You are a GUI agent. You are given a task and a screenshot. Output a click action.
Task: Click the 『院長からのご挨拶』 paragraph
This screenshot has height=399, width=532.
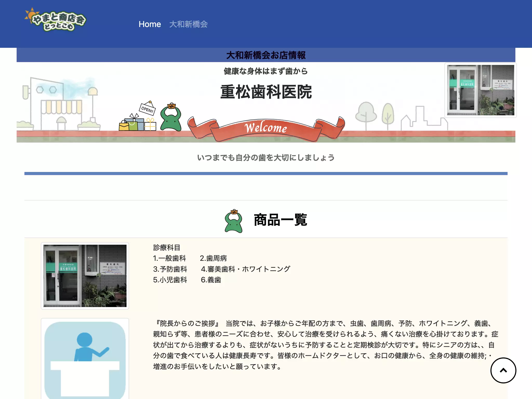(325, 345)
